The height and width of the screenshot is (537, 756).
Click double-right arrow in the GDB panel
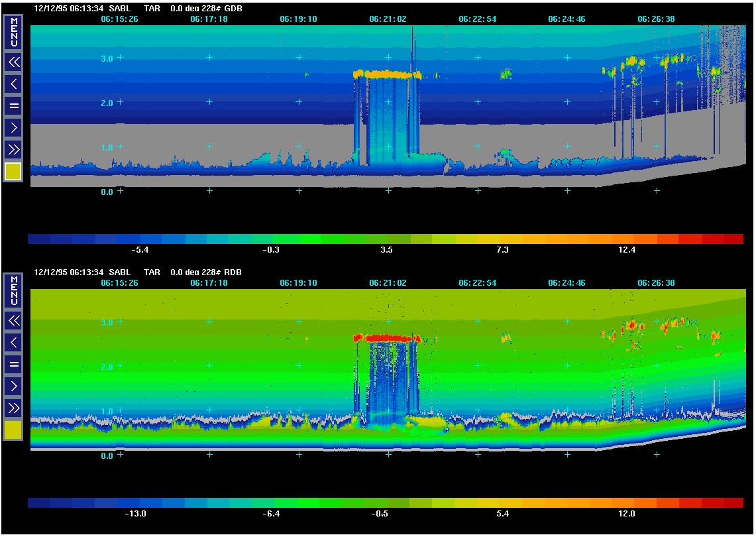tap(14, 149)
